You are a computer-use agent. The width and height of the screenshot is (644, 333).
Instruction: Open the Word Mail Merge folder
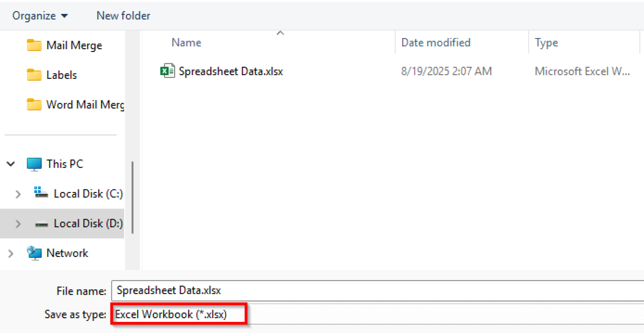click(x=79, y=104)
